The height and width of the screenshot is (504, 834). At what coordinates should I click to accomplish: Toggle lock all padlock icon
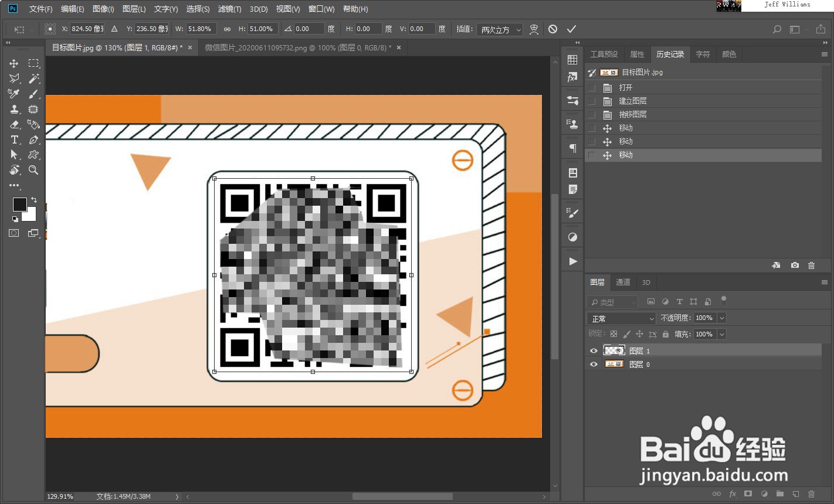pos(665,334)
